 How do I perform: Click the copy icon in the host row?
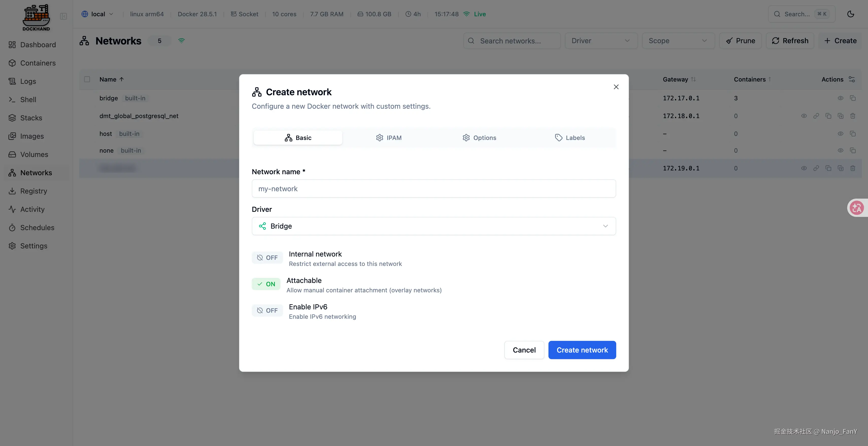click(853, 134)
